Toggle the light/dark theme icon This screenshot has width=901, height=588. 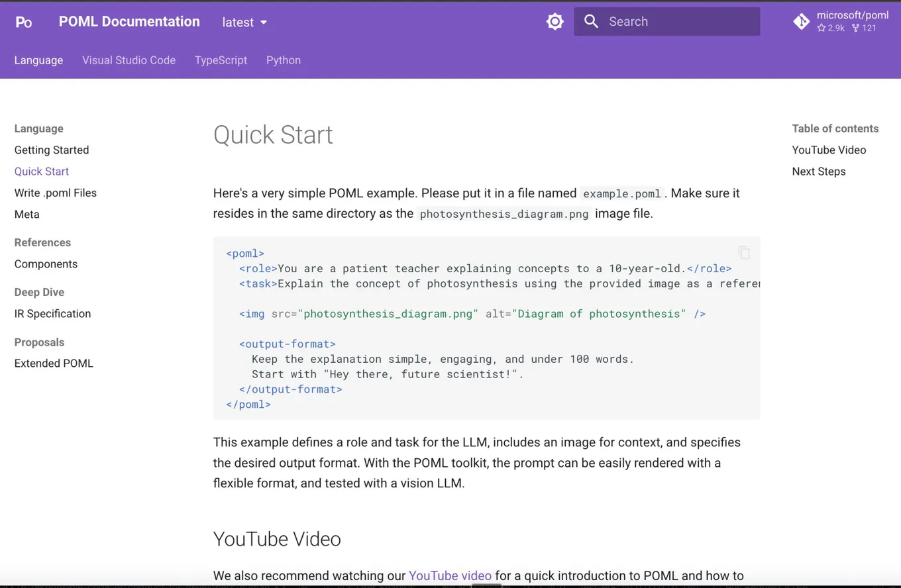coord(555,22)
